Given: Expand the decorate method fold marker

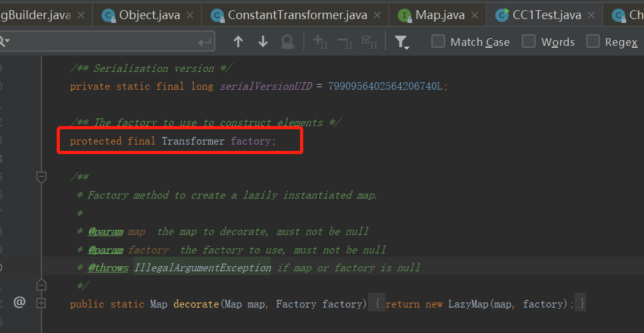Looking at the screenshot, I should (x=41, y=304).
